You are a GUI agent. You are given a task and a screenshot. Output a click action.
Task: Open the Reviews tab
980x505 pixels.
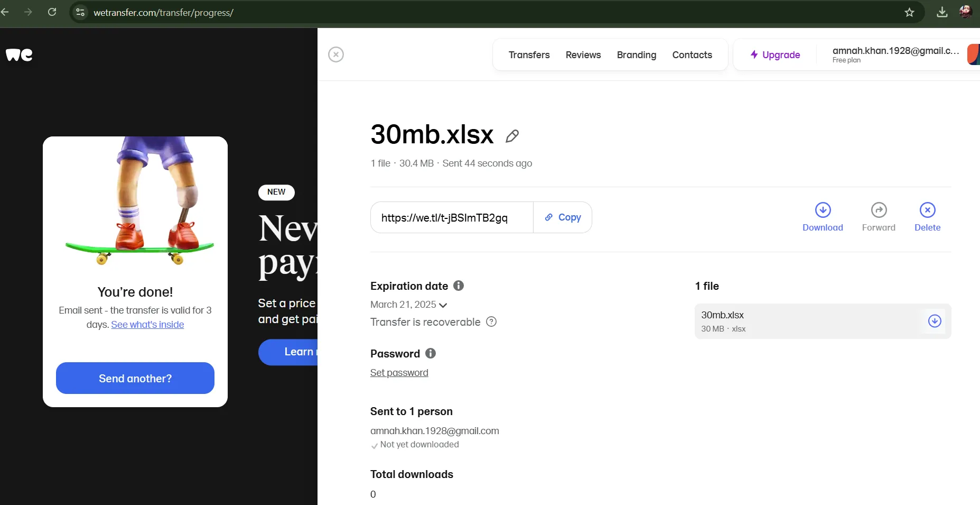click(583, 55)
